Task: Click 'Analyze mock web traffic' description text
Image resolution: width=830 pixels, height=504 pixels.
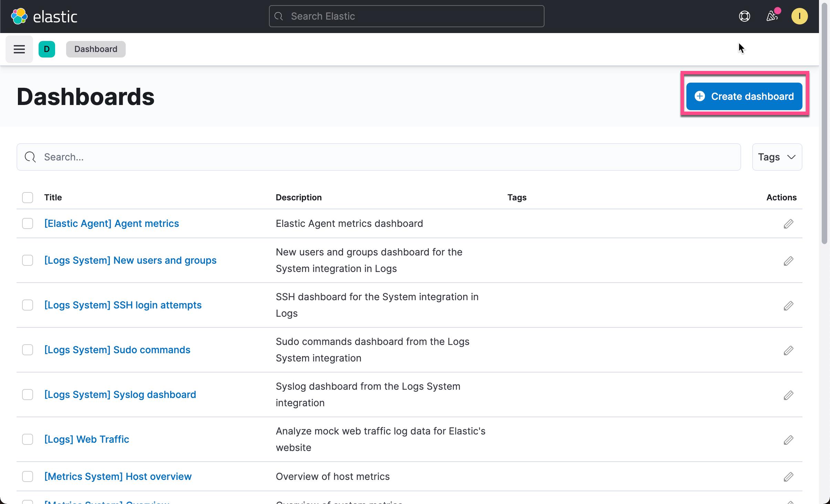Action: pos(381,439)
